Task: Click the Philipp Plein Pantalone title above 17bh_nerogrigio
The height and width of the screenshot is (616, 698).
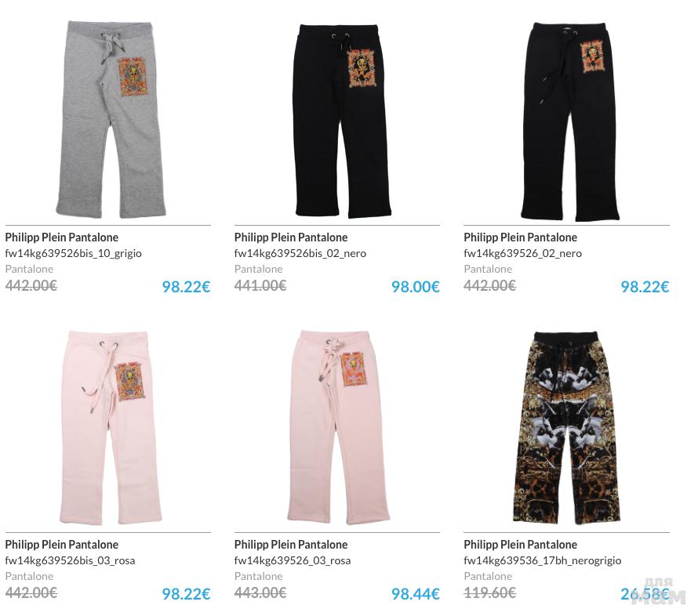Action: pos(521,545)
